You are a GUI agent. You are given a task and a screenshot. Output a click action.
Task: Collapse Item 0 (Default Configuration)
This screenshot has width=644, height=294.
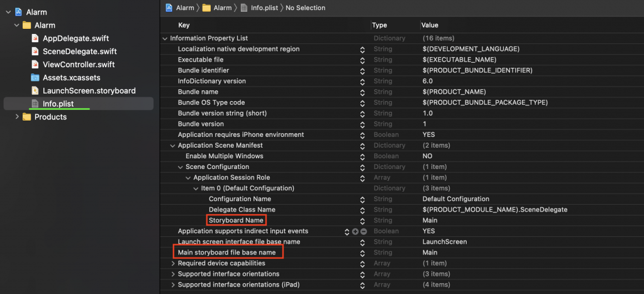(x=196, y=188)
